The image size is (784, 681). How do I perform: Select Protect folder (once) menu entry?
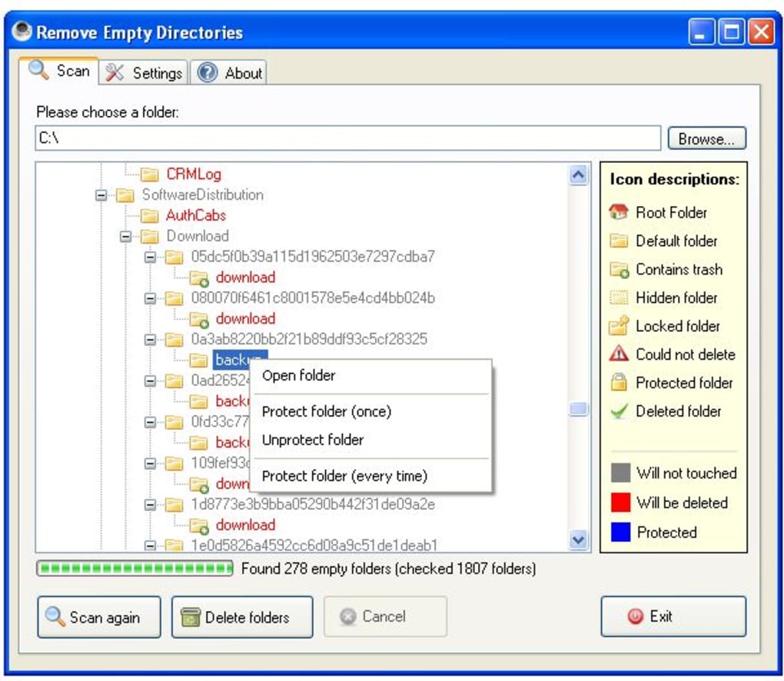[x=327, y=412]
